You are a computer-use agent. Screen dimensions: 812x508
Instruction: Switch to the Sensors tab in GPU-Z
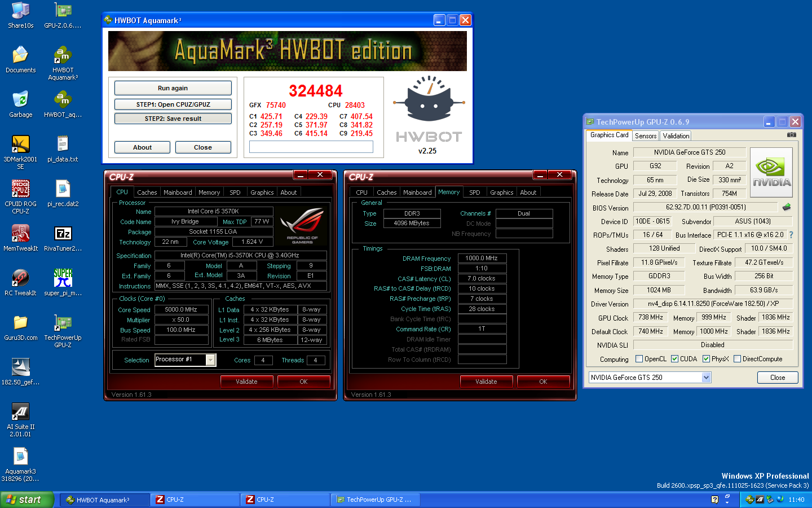[646, 136]
